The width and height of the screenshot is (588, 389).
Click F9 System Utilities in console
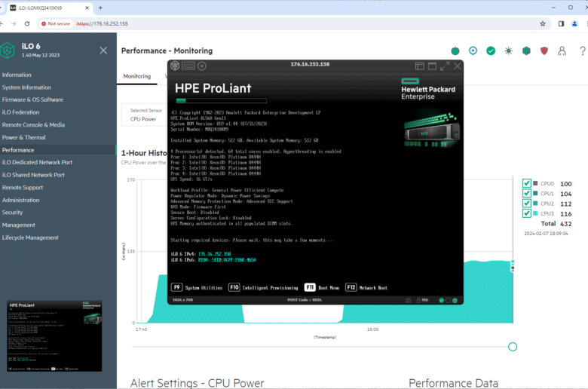197,288
